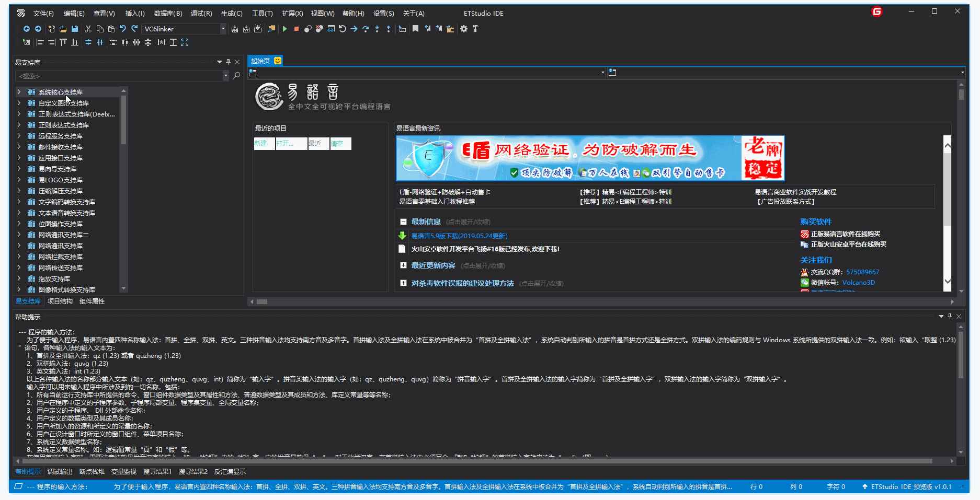Click the bookmark flag icon in toolbar
980x500 pixels.
coord(415,29)
